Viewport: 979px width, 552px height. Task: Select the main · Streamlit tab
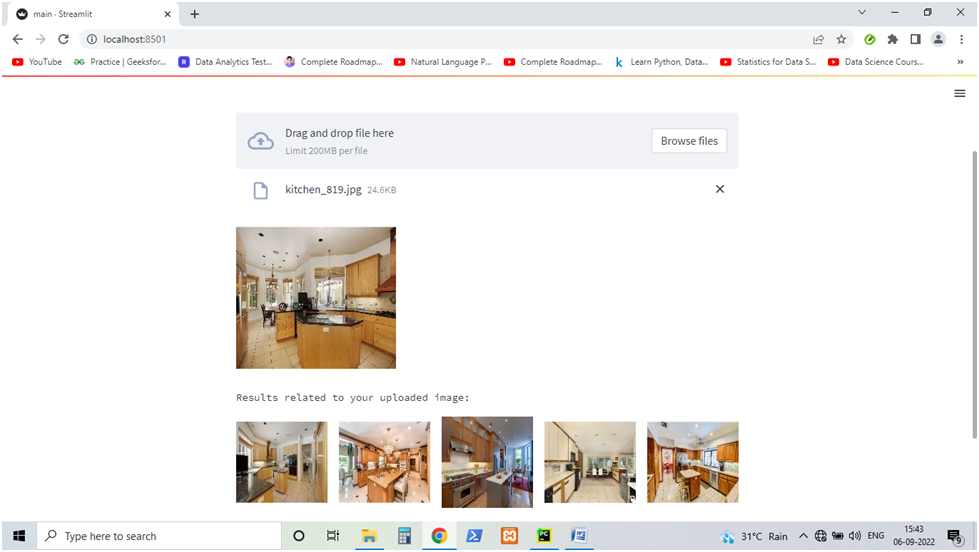coord(94,14)
